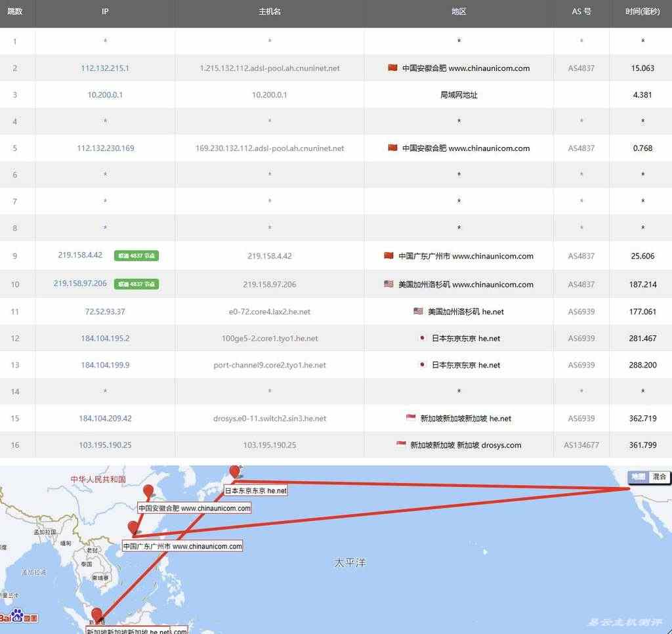Click the 中华人民共和国 label on map
Viewport: 672px width, 634px height.
tap(98, 479)
